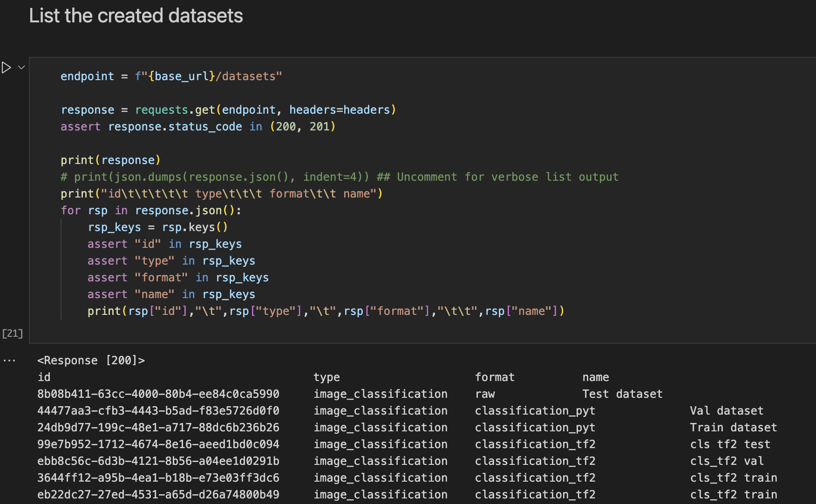Open the run cell options chevron
Viewport: 816px width, 504px height.
(21, 68)
